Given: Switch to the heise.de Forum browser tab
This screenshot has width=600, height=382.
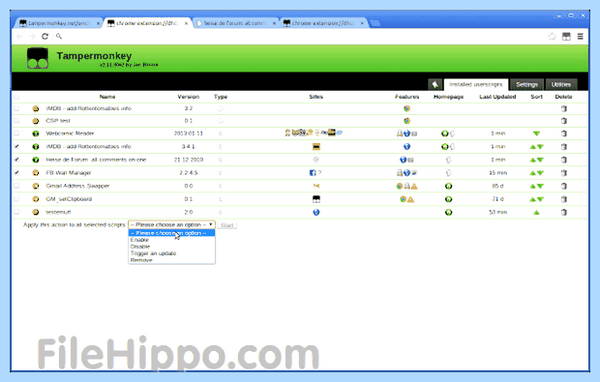Looking at the screenshot, I should point(235,23).
